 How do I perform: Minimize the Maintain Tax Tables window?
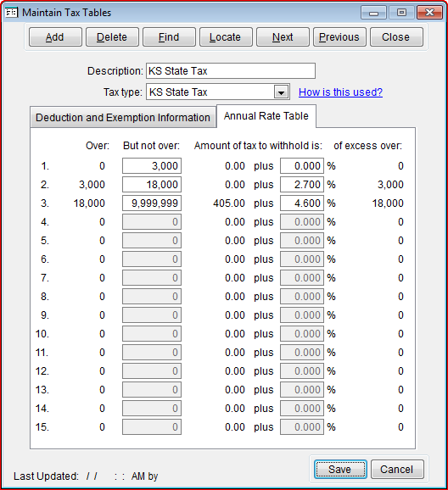(x=373, y=13)
